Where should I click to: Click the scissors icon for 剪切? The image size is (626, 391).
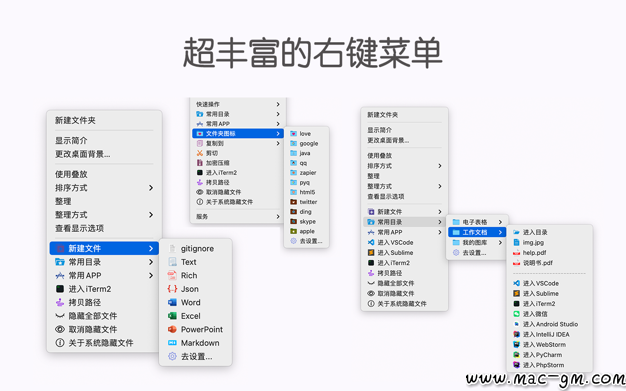pyautogui.click(x=200, y=153)
